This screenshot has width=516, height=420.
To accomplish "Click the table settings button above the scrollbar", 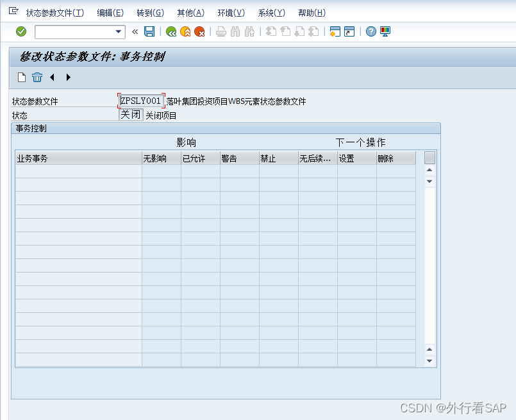I will (x=429, y=158).
